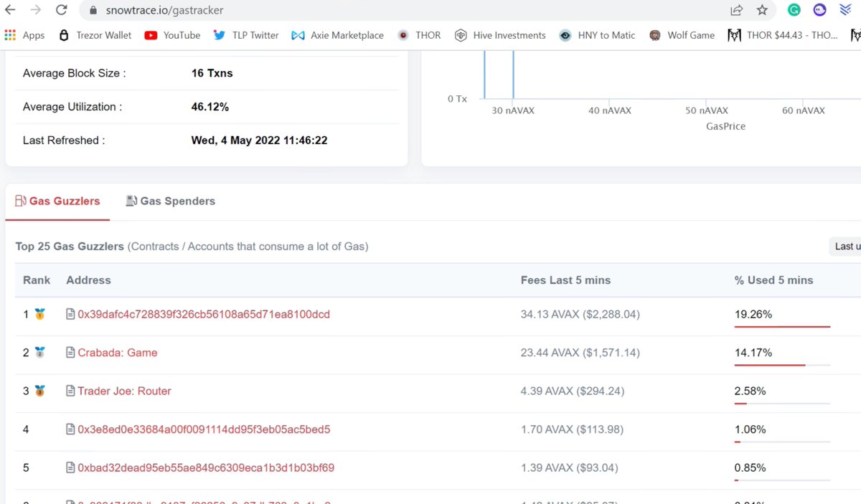The image size is (861, 504).
Task: Open Wolf Game bookmark
Action: (682, 35)
